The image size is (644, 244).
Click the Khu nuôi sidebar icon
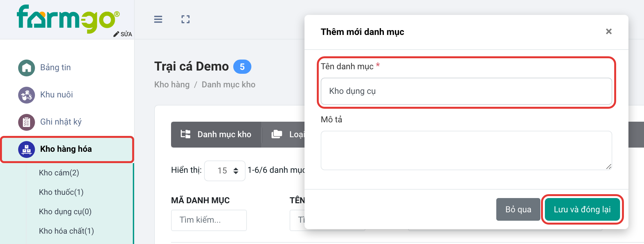click(27, 95)
